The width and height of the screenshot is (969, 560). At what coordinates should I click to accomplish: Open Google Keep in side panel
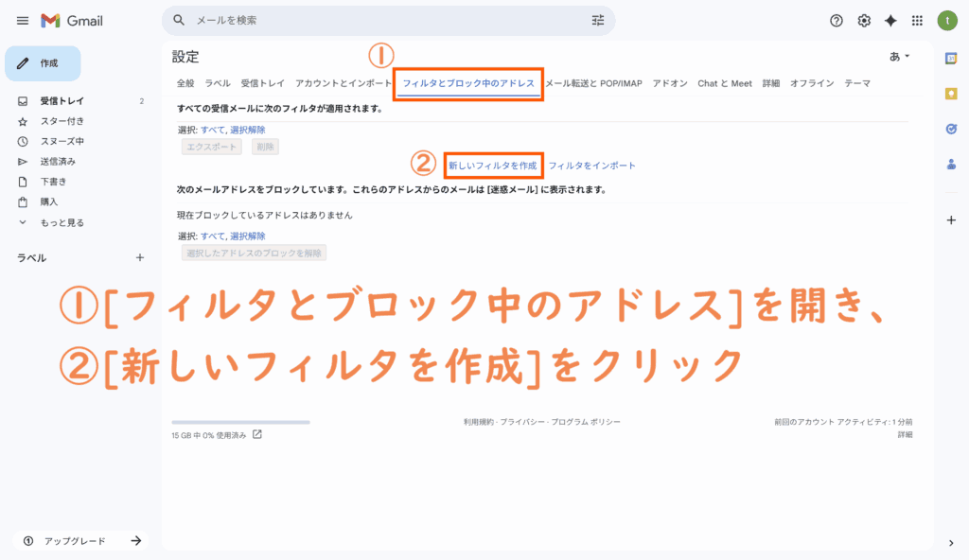click(x=951, y=94)
